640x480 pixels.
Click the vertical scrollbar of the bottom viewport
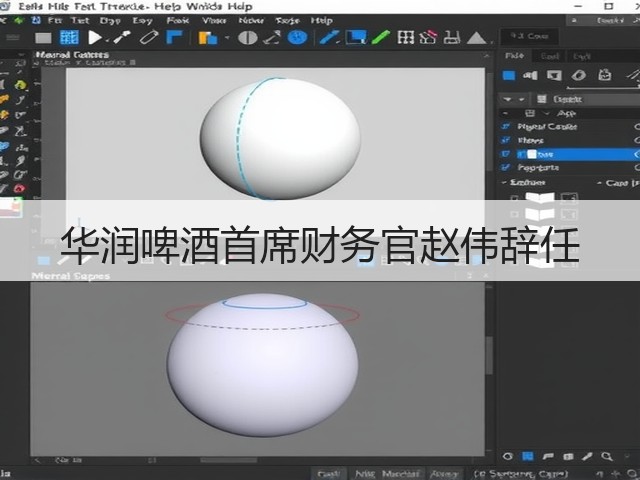point(489,355)
